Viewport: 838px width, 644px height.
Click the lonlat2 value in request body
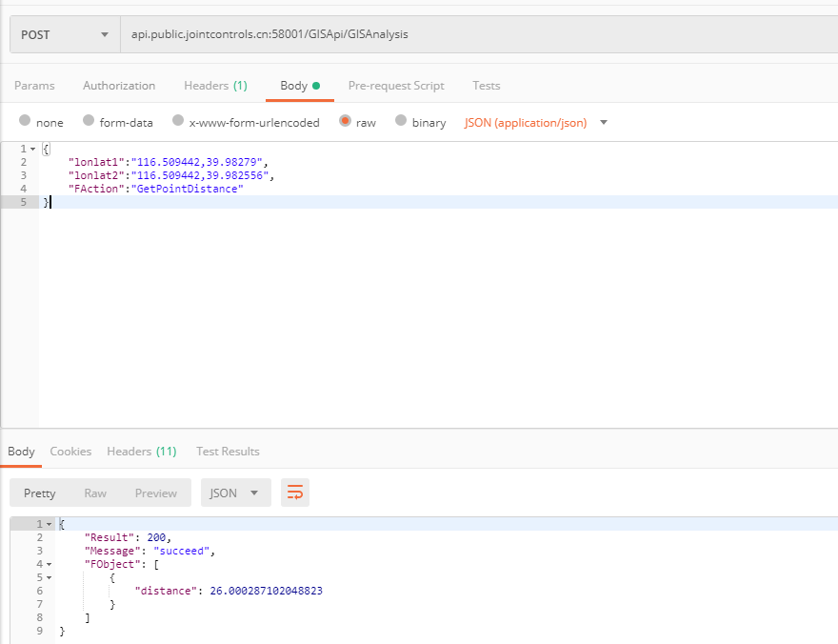click(x=200, y=175)
